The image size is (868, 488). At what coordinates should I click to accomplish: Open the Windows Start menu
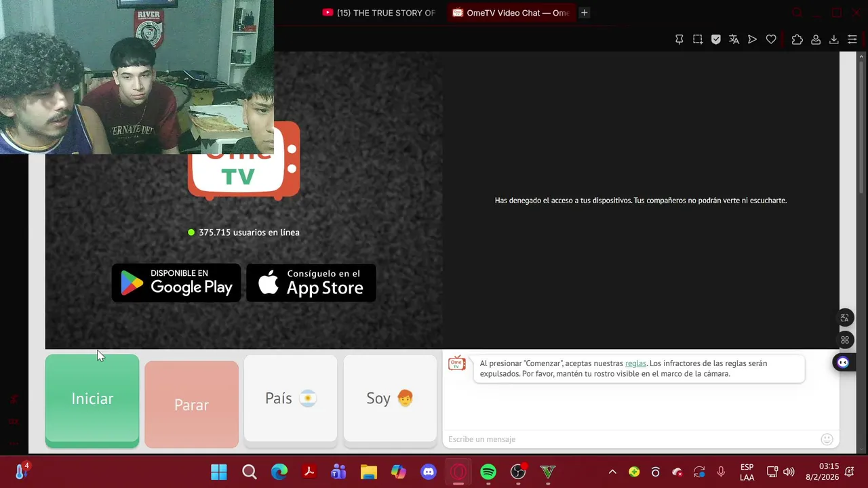219,472
